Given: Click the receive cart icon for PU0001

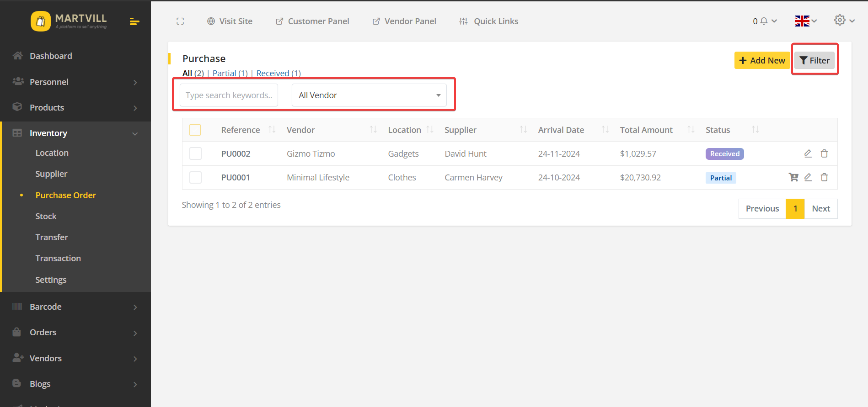Looking at the screenshot, I should pyautogui.click(x=793, y=177).
